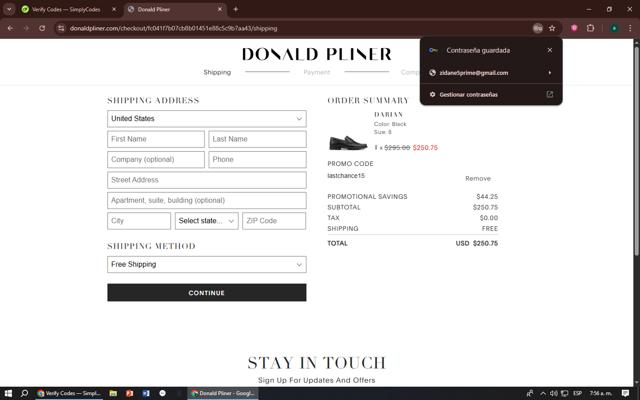Open the United States country dropdown
The height and width of the screenshot is (400, 640).
coord(207,118)
